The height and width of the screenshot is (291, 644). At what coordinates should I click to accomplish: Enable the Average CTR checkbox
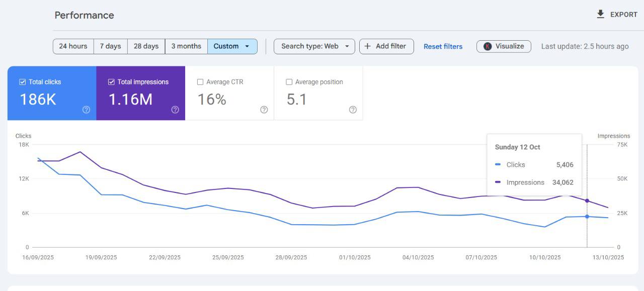click(200, 82)
